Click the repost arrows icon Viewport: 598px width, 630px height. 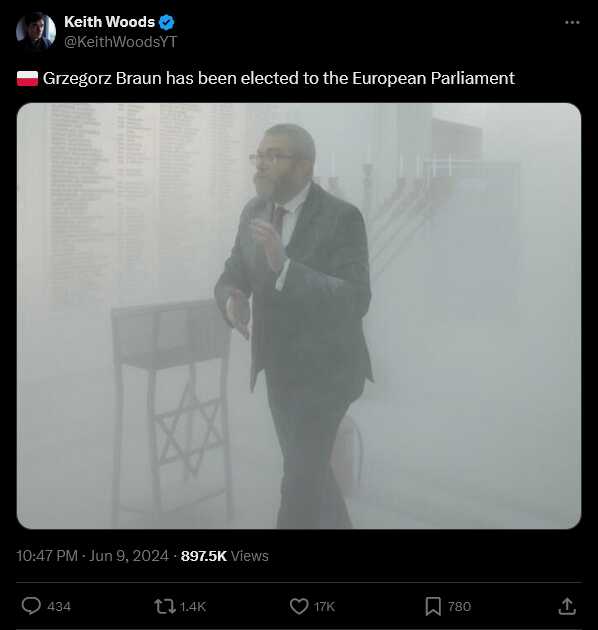(165, 606)
